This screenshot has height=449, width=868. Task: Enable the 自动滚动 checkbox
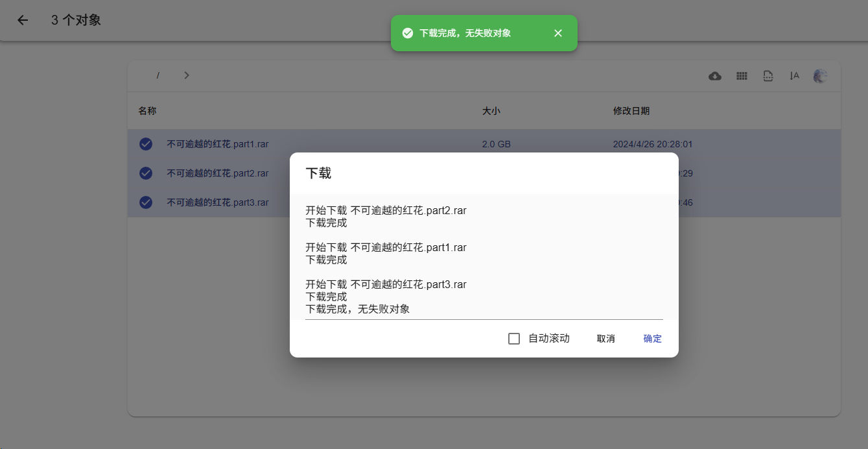(x=514, y=338)
